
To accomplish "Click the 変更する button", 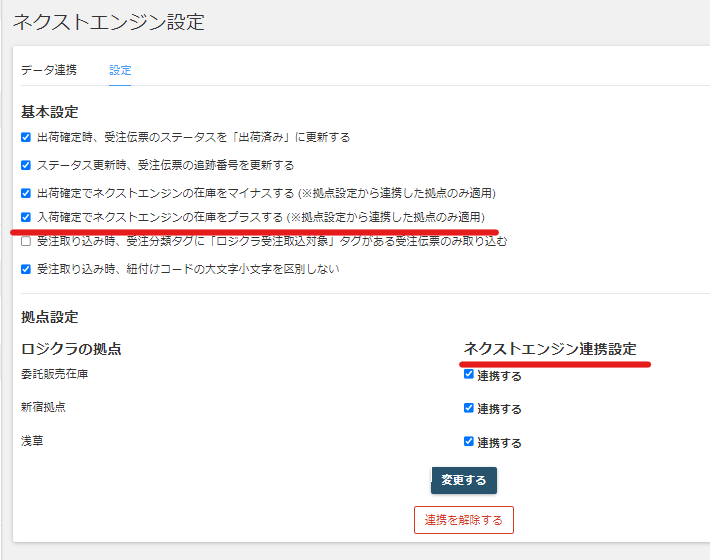I will (x=464, y=480).
